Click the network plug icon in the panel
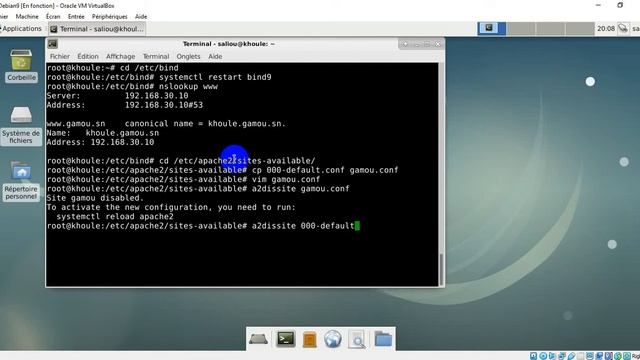640x360 pixels. coord(623,29)
